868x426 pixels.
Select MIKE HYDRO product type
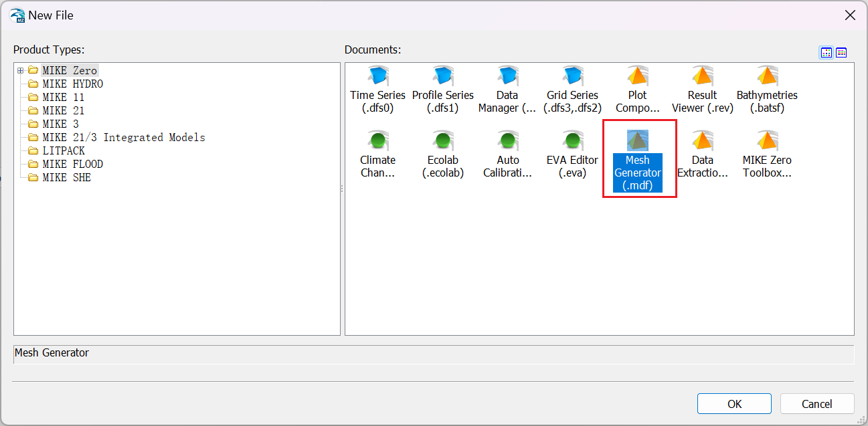point(72,84)
